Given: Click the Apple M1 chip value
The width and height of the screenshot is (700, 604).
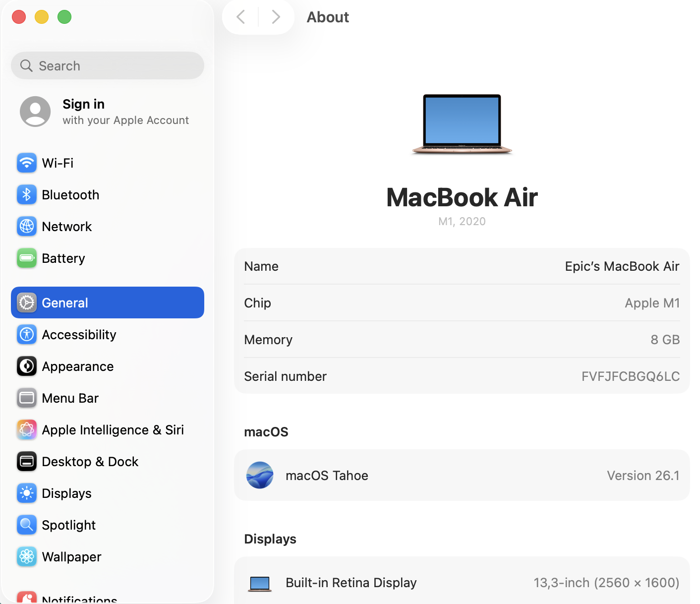Looking at the screenshot, I should (x=652, y=303).
